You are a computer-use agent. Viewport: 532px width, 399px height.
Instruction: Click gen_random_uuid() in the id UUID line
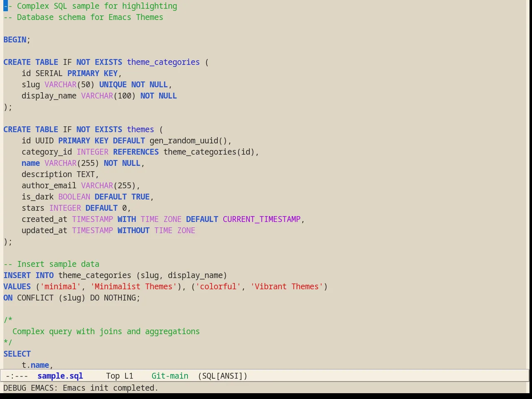coord(188,140)
